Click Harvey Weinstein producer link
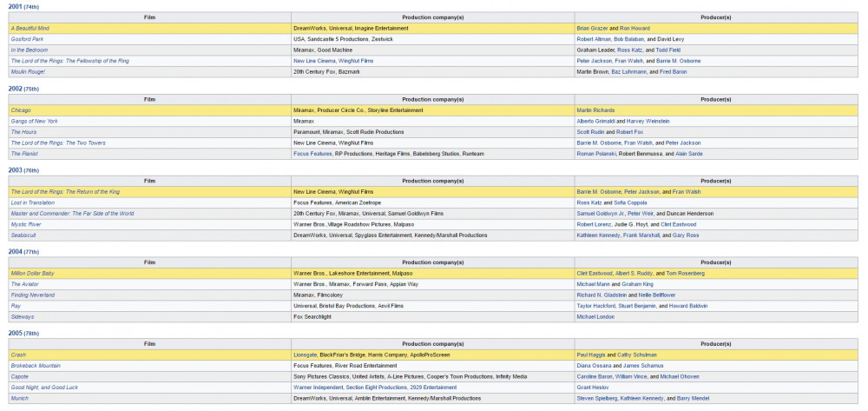 (649, 121)
